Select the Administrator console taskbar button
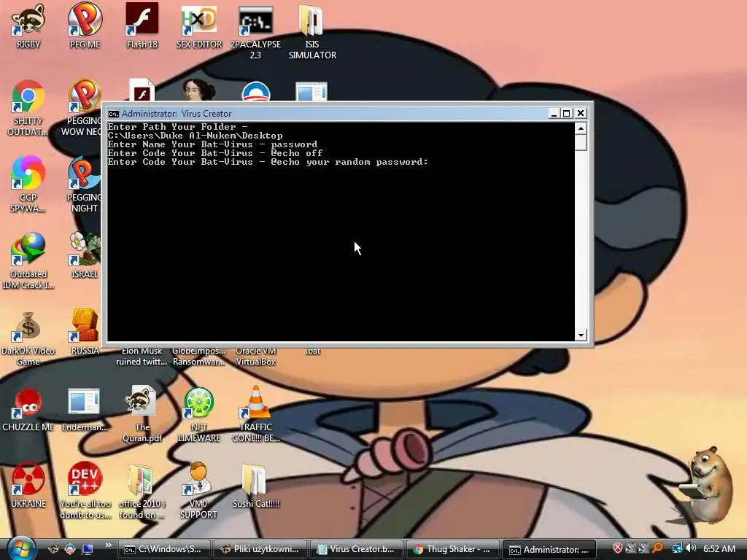747x560 pixels. point(549,549)
